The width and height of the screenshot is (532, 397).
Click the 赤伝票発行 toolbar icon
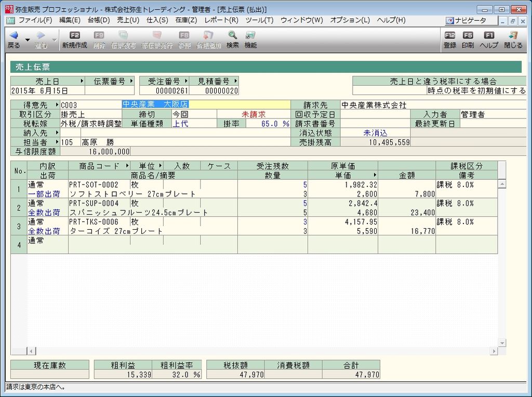[x=157, y=35]
